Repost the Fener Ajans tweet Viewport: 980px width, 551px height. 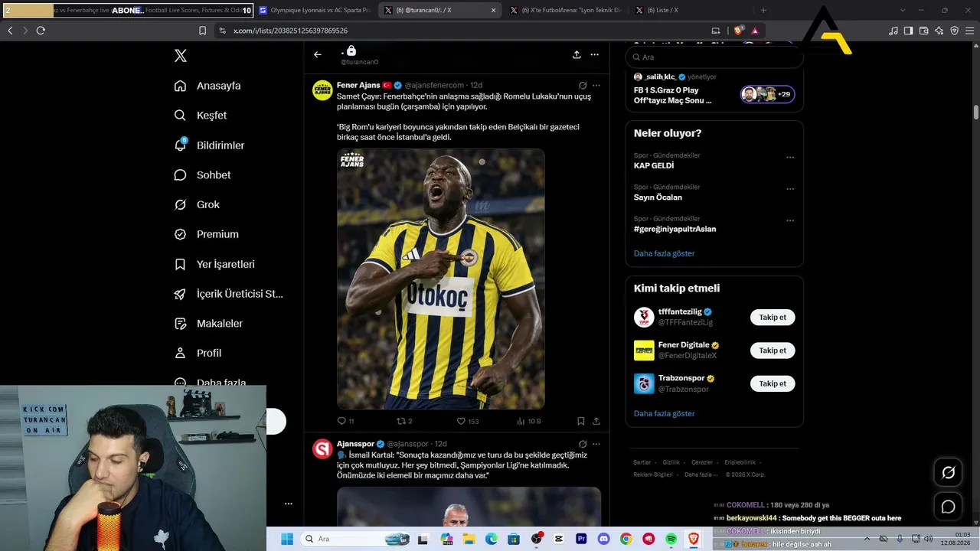tap(404, 421)
